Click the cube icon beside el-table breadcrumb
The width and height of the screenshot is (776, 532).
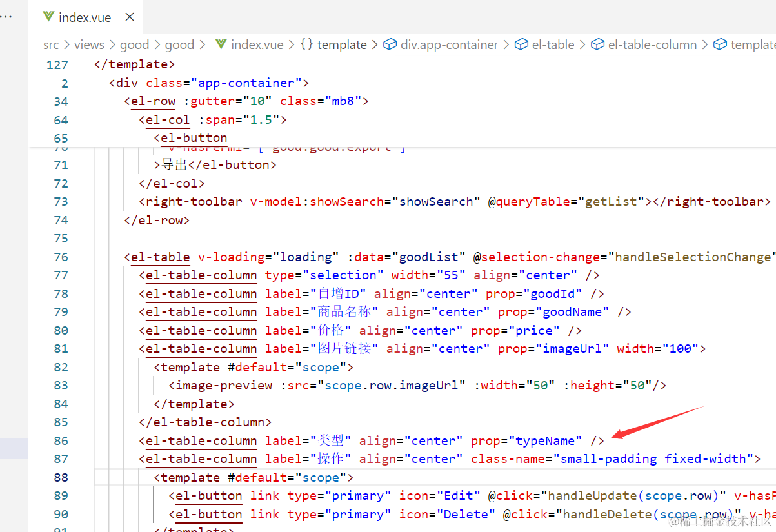521,44
